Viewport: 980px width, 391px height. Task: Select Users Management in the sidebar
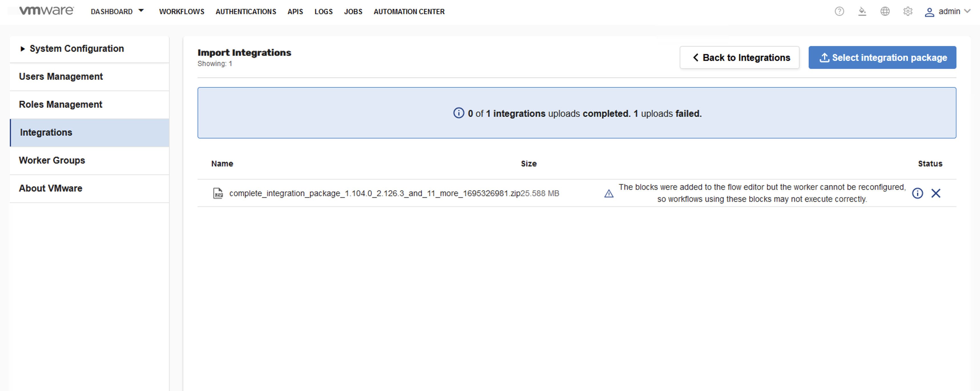61,76
